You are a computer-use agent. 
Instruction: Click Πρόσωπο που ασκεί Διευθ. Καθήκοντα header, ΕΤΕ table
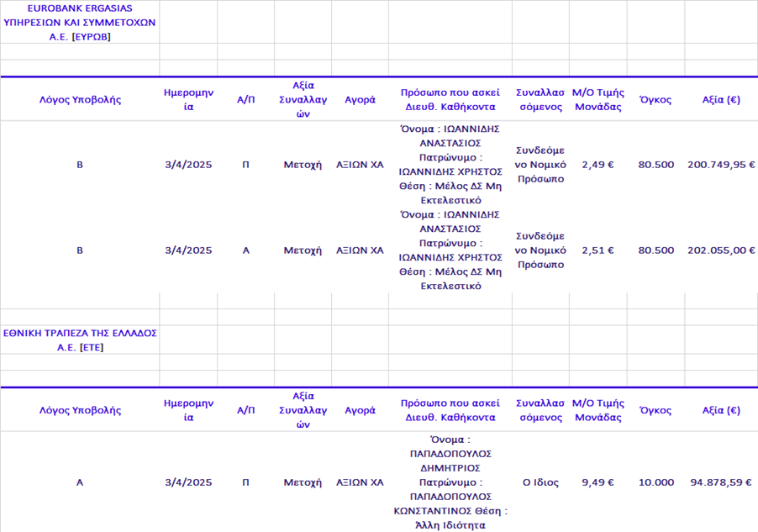coord(450,410)
